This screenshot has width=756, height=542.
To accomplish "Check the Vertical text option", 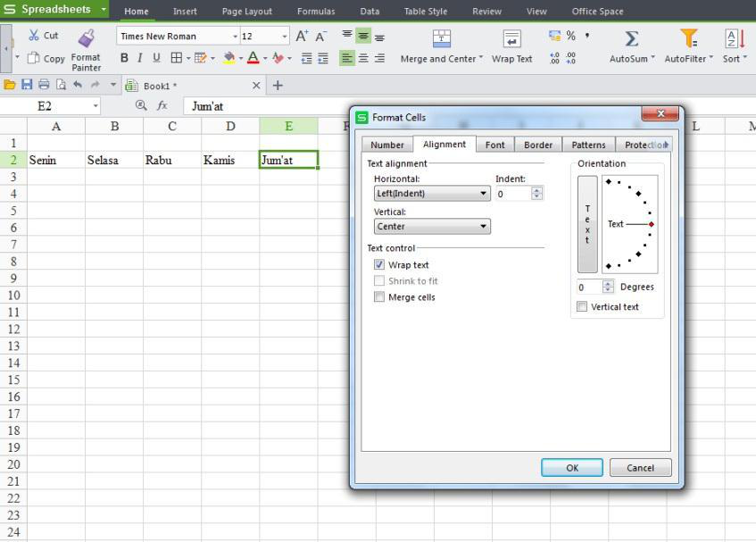I will pyautogui.click(x=582, y=306).
